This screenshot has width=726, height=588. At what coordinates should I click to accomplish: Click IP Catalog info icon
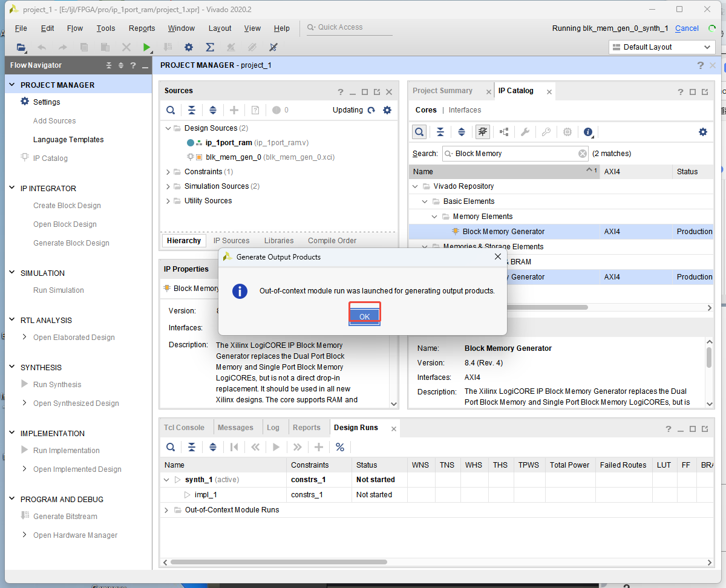(588, 132)
